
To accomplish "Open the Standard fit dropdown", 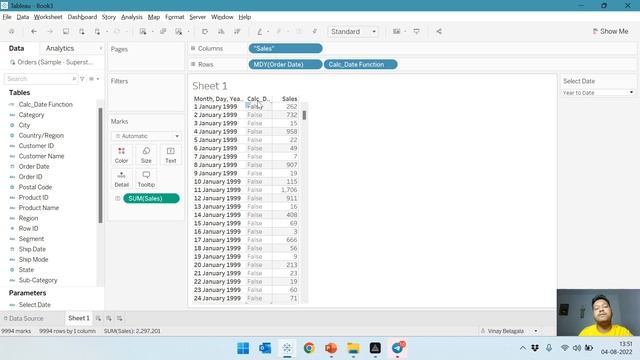I will tap(353, 31).
